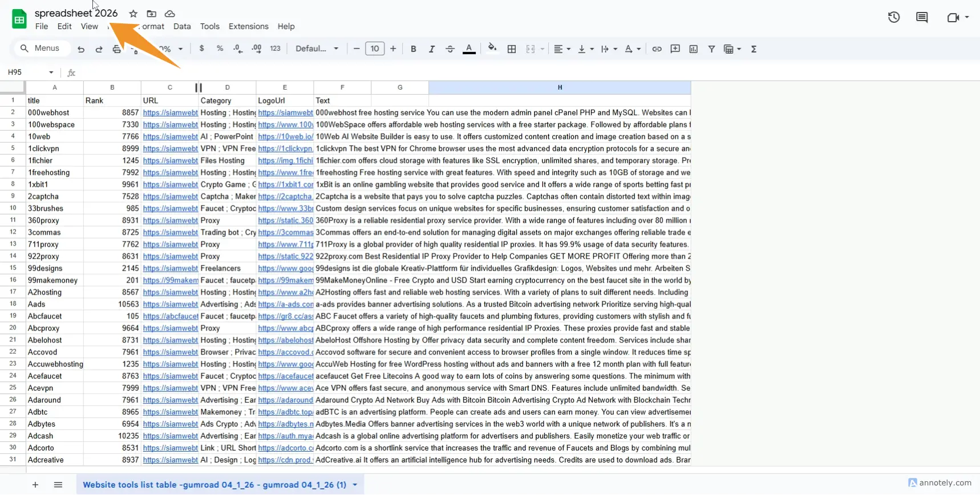Screen dimensions: 980x495
Task: Open the Extensions menu
Action: pyautogui.click(x=248, y=26)
